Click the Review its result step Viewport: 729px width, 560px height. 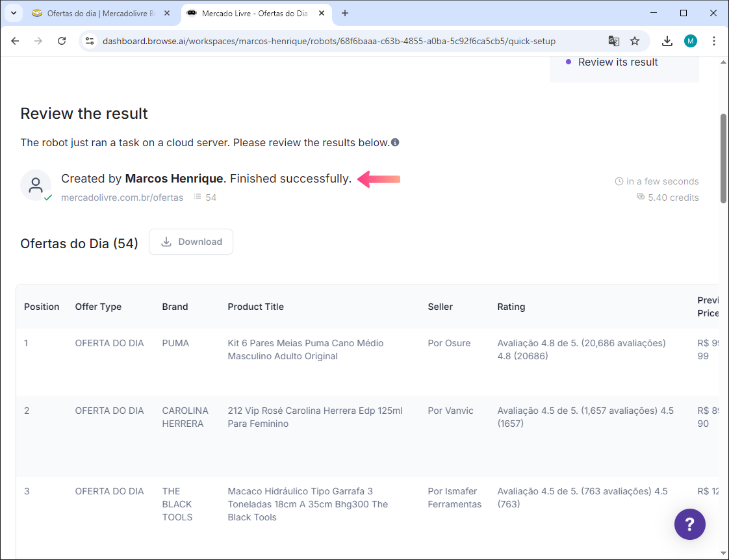pos(618,62)
